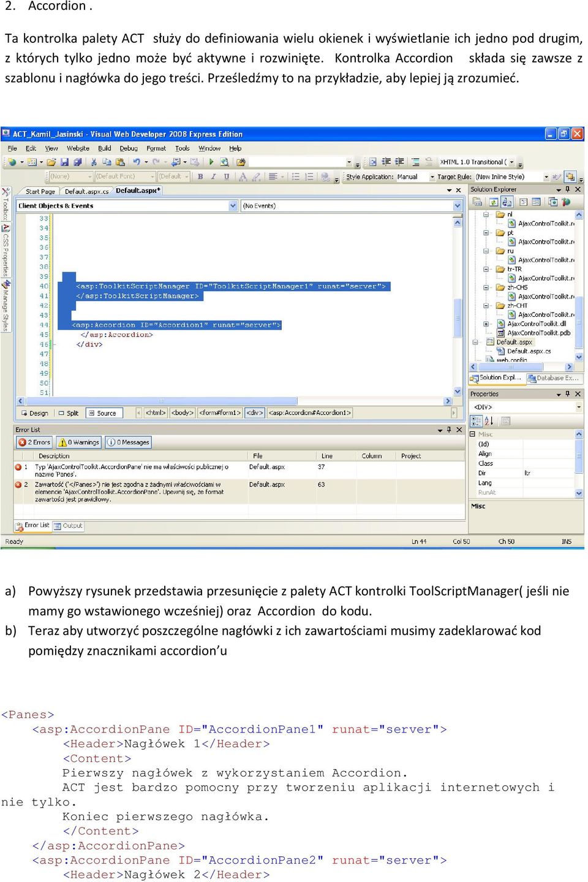Screen dimensions: 588x882
Task: Click the Description column header in Error List
Action: click(x=54, y=456)
